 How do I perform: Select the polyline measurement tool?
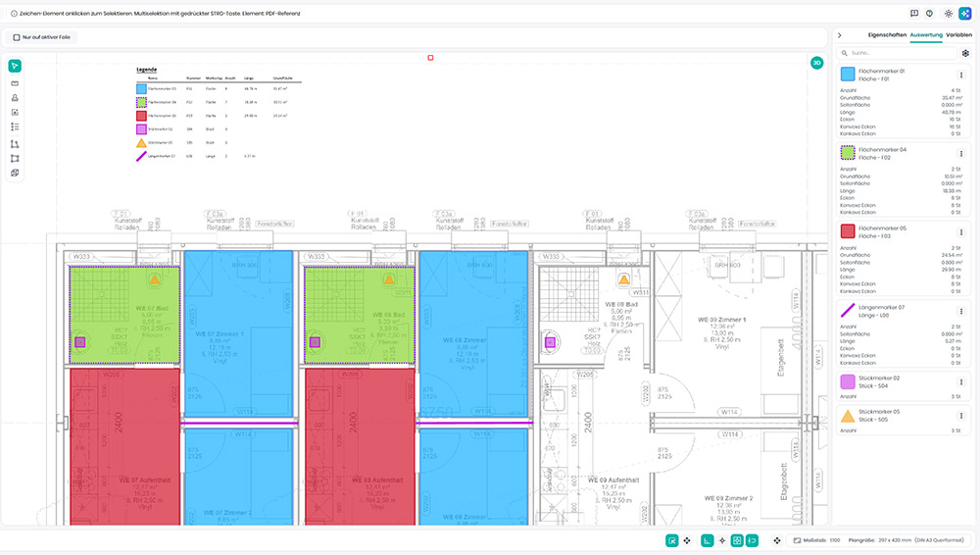(15, 144)
